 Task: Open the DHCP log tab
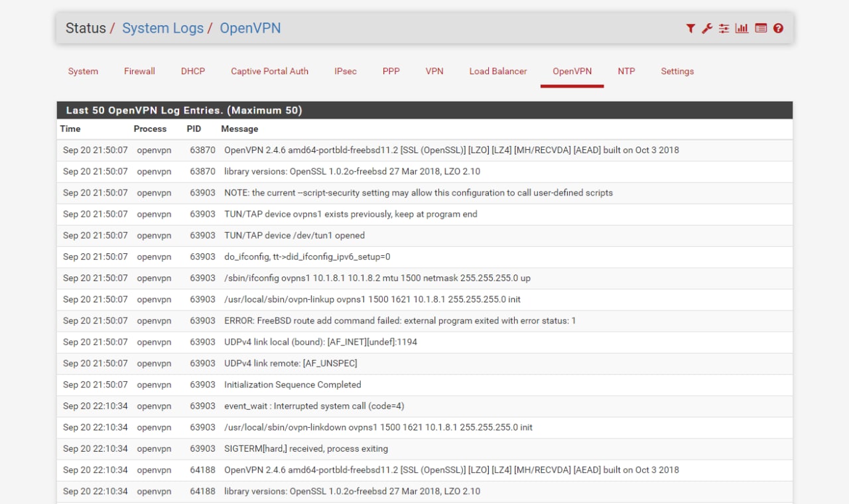click(x=193, y=71)
